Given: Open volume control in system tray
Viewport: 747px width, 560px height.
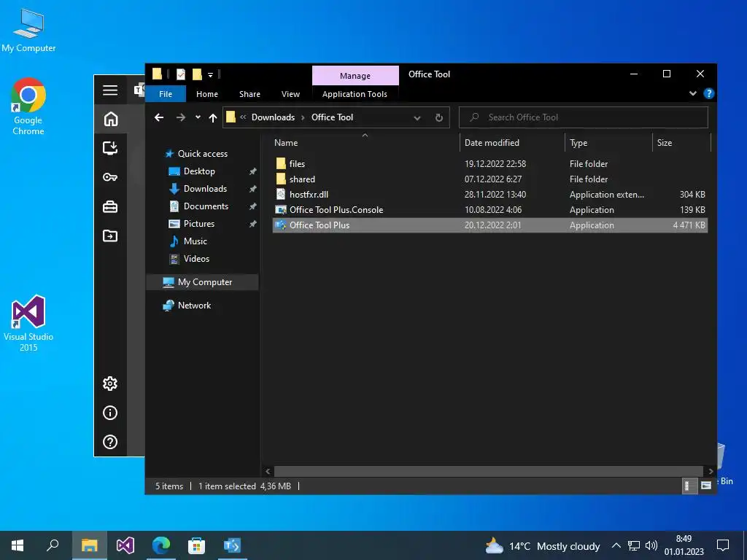Looking at the screenshot, I should point(651,545).
